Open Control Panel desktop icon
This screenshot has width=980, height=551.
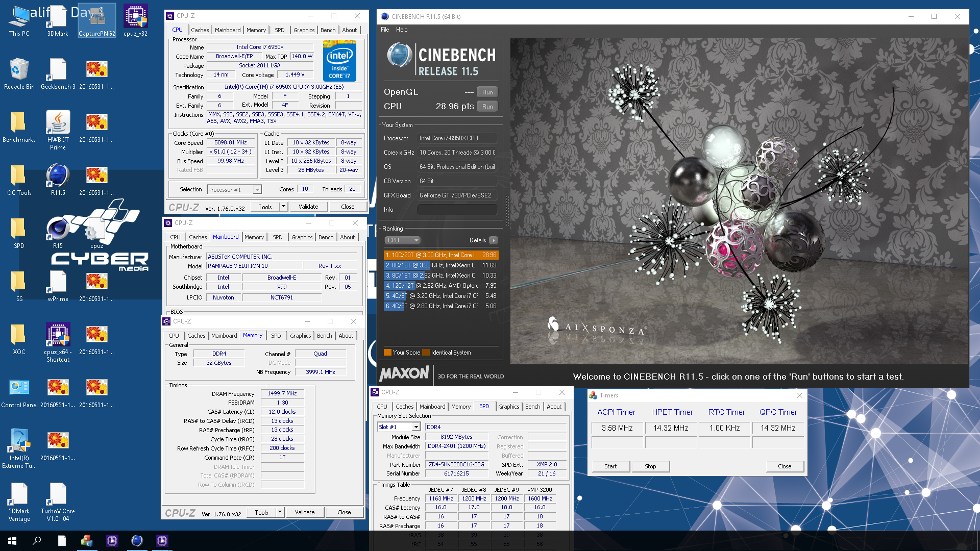(x=19, y=392)
